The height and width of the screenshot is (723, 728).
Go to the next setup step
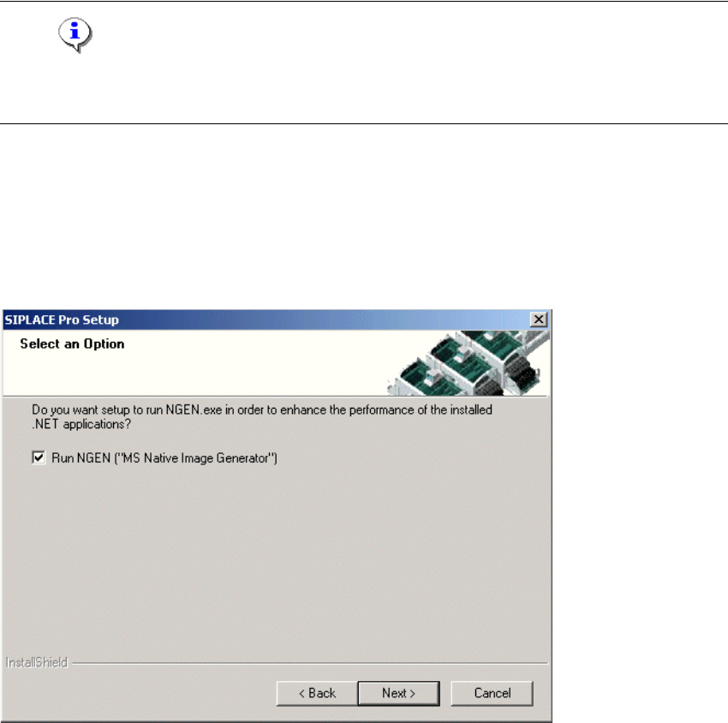click(398, 693)
